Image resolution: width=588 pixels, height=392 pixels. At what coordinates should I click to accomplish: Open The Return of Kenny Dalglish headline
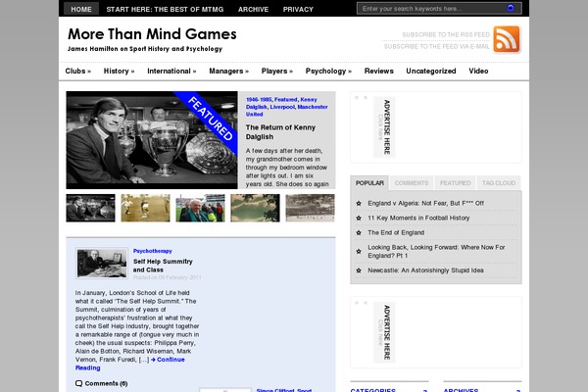click(x=280, y=132)
